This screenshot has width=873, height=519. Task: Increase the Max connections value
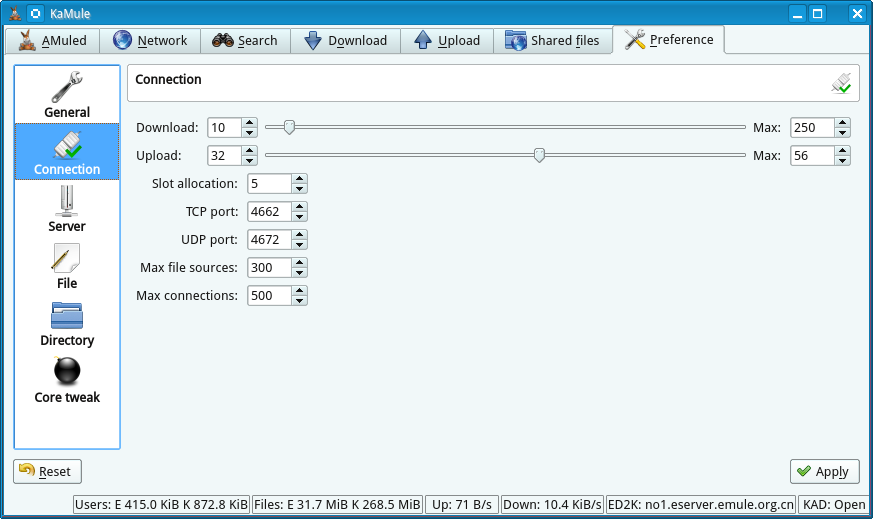pos(300,290)
